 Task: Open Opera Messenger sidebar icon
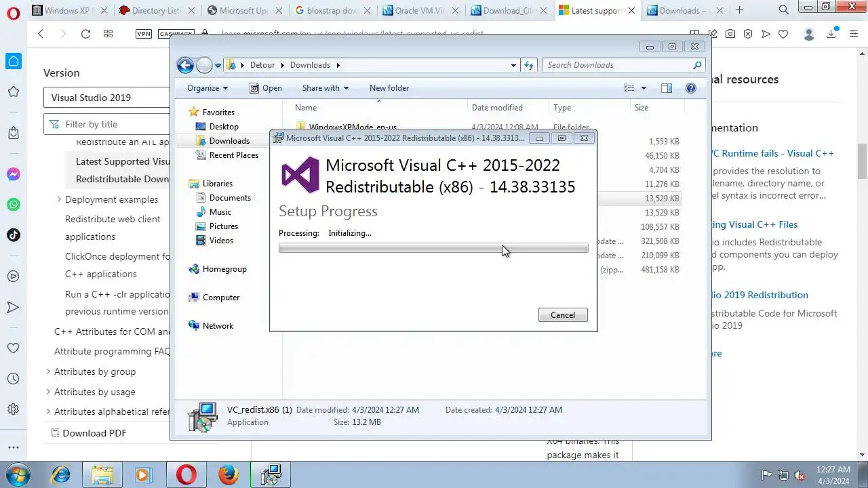(13, 174)
